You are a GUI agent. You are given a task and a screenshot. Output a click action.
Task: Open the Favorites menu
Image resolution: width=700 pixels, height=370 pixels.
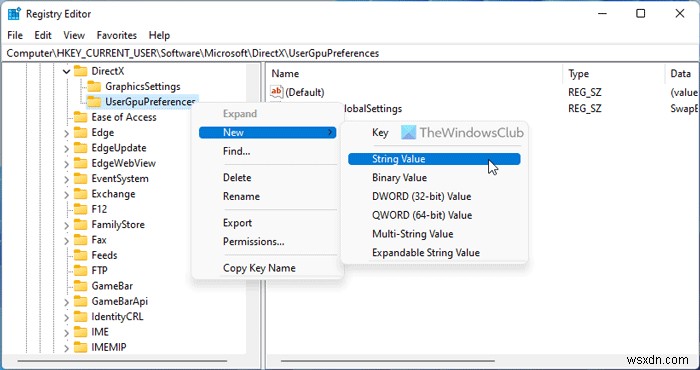coord(117,35)
